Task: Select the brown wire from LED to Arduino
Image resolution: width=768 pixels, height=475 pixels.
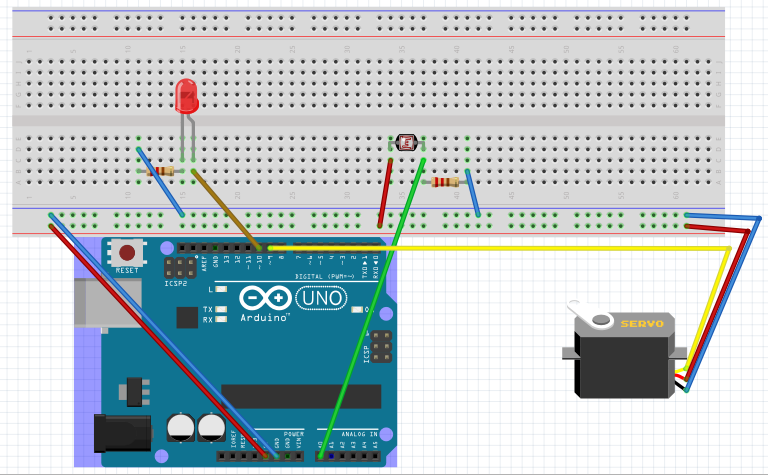Action: (226, 210)
